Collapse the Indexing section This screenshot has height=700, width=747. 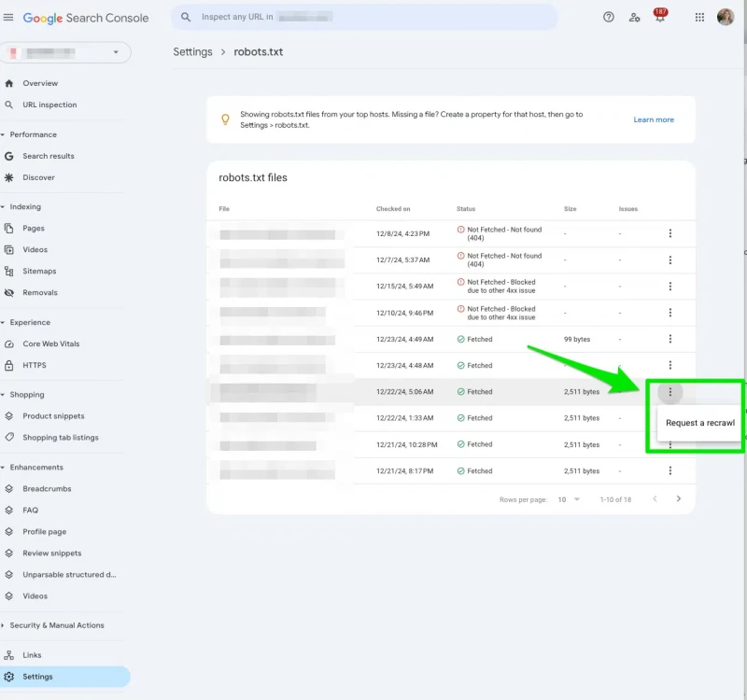(3, 206)
